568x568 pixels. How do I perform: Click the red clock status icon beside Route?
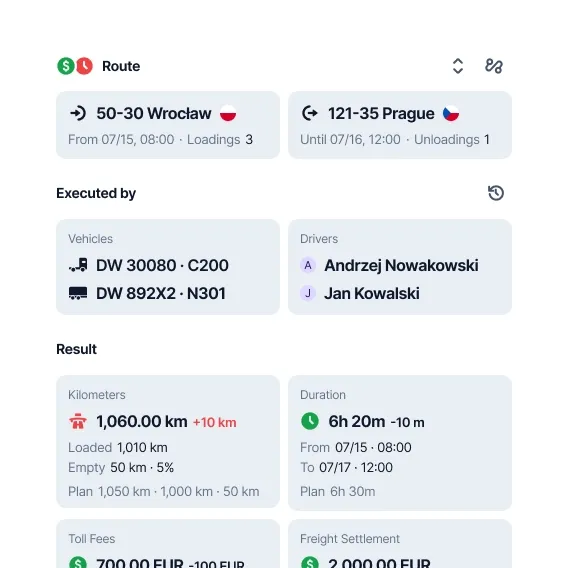pos(84,66)
